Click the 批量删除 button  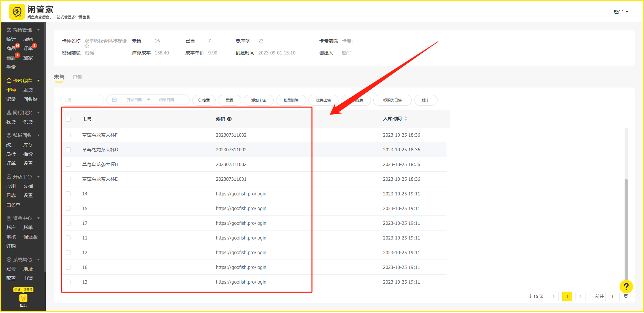[x=291, y=100]
